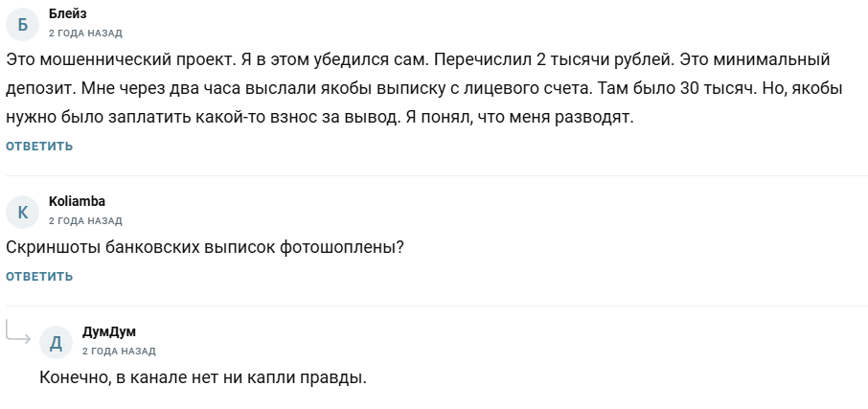Click ДумДум's reply 'Конечно, в канале нет'
Viewport: 868px width, 409px height.
tap(203, 377)
